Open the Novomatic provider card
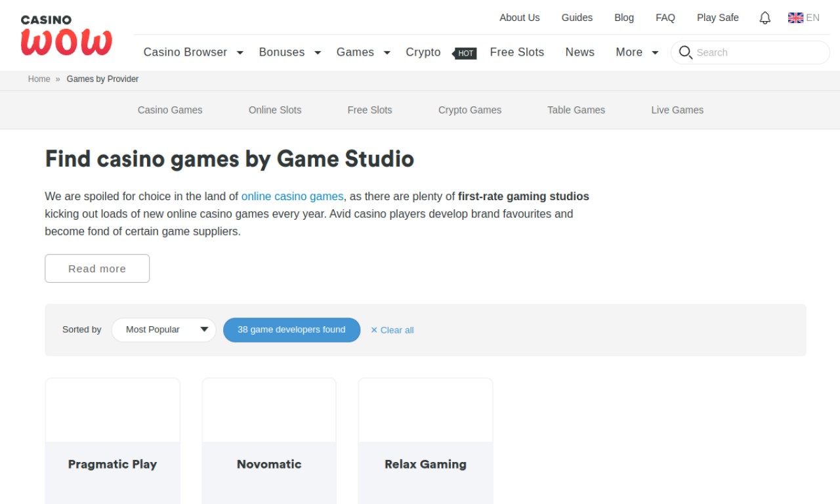Screen dimensions: 840x504 point(269,441)
